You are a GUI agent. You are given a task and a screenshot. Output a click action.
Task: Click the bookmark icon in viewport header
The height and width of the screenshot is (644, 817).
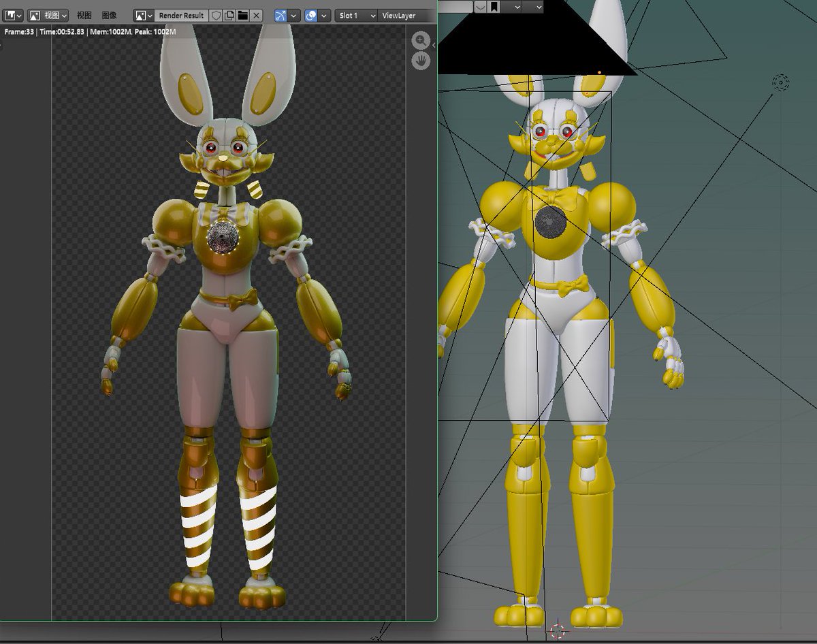[x=494, y=6]
